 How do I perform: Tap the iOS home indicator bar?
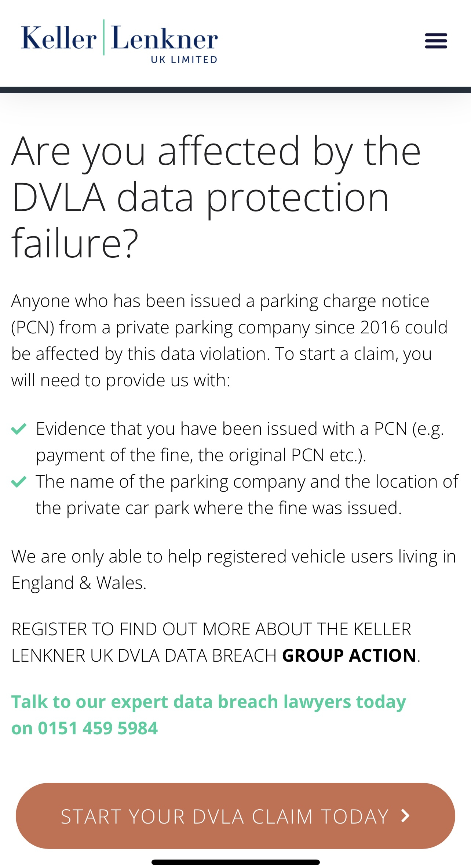(235, 862)
